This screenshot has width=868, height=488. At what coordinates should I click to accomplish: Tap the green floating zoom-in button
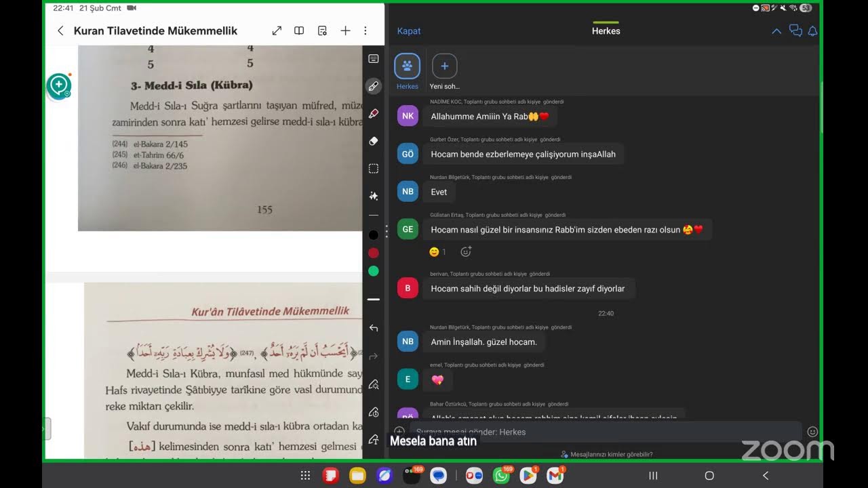pyautogui.click(x=58, y=85)
